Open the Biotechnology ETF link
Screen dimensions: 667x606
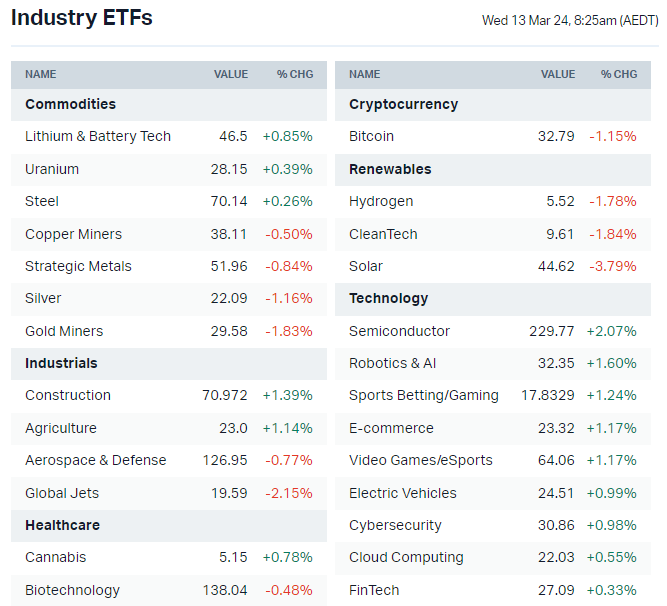coord(72,590)
